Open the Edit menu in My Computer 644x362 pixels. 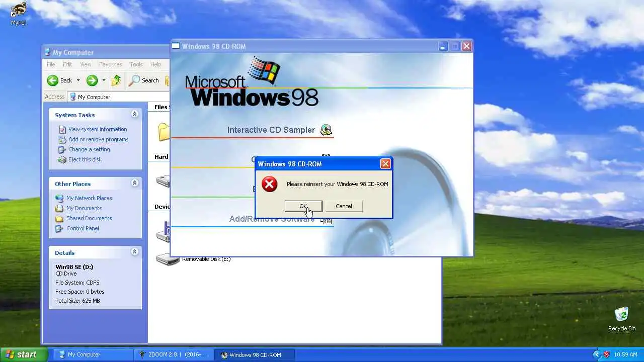pyautogui.click(x=67, y=64)
